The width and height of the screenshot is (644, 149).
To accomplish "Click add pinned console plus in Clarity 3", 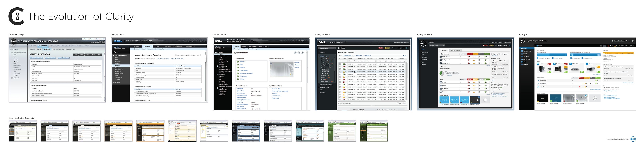I will (x=595, y=98).
